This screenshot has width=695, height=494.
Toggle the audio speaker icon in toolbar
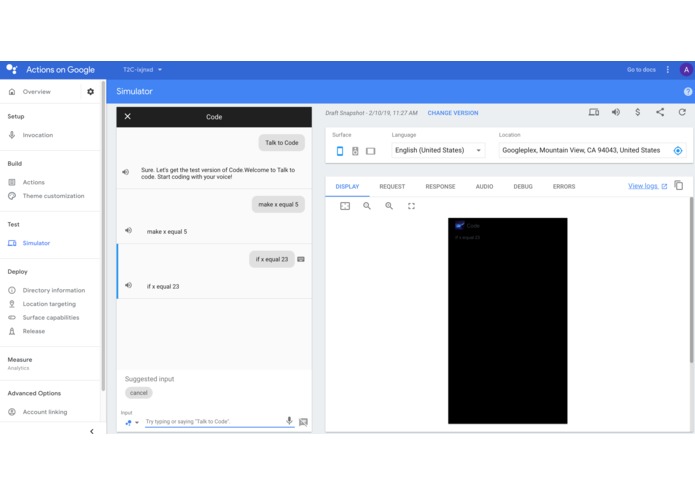coord(616,113)
